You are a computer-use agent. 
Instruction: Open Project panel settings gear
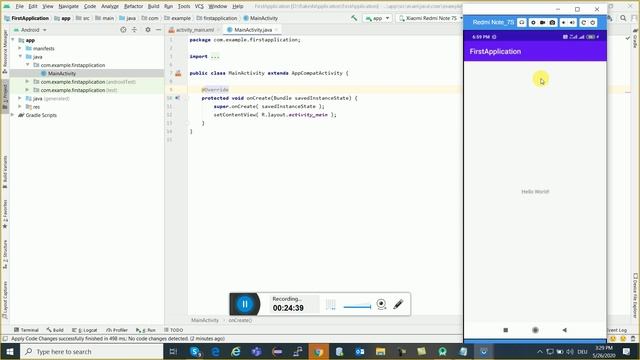click(x=148, y=30)
